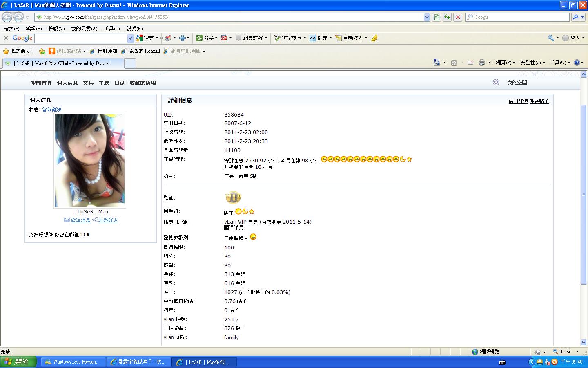Image resolution: width=588 pixels, height=368 pixels.
Task: Click the Google toolbar wrench settings icon
Action: 551,38
